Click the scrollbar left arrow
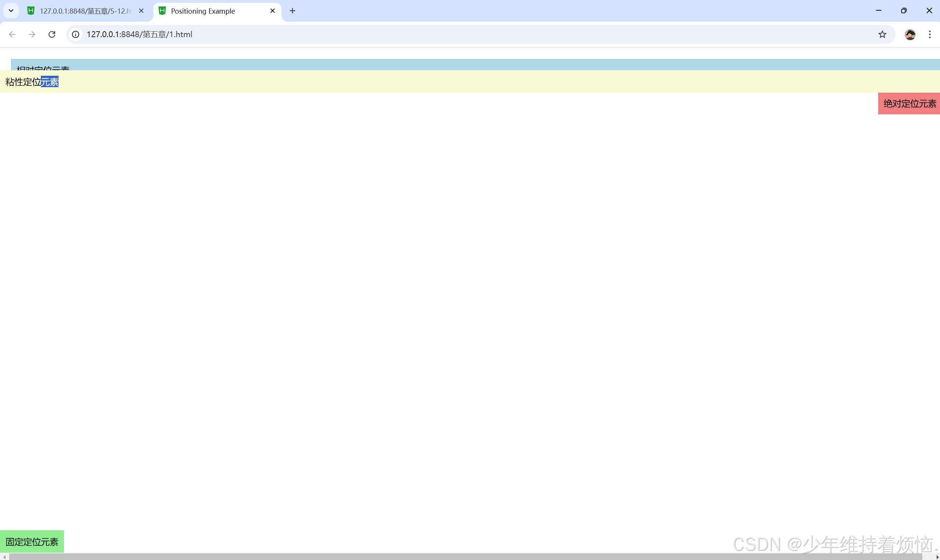 (4, 557)
